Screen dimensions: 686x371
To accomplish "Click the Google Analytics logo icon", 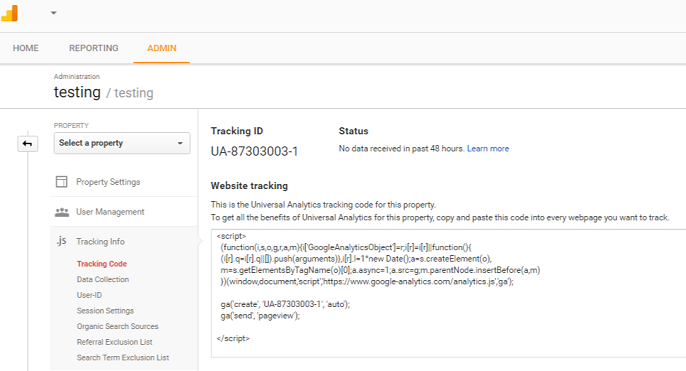I will (x=9, y=13).
